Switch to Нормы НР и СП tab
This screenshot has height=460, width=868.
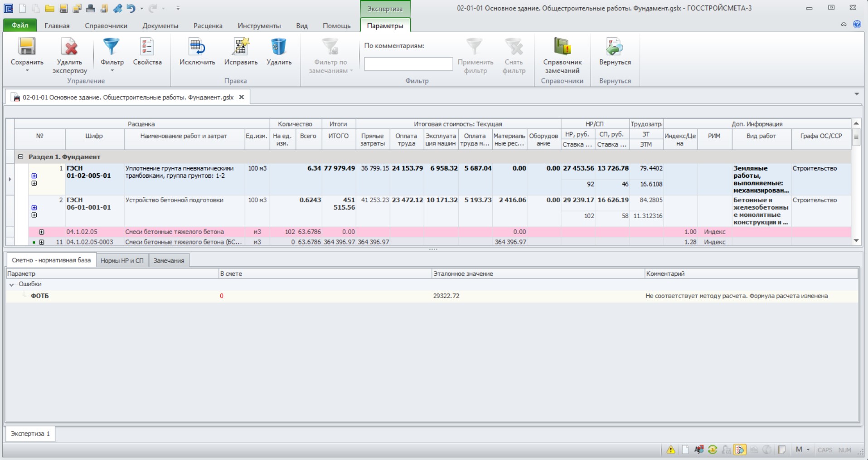[x=122, y=260]
